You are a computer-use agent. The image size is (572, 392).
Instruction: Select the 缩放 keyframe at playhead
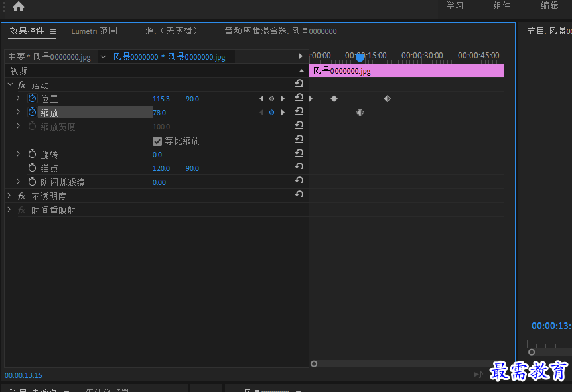coord(360,113)
